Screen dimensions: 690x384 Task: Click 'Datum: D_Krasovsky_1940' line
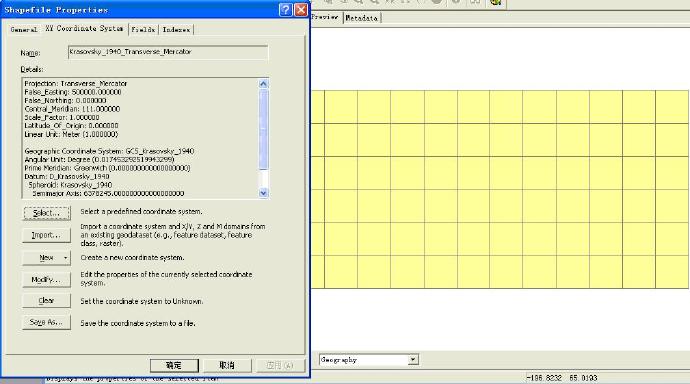point(67,176)
